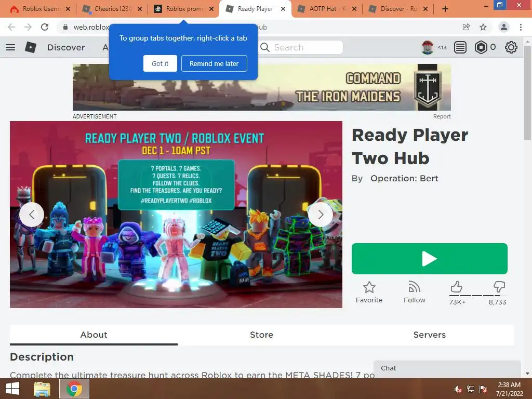
Task: Go forward in browser history
Action: coord(28,27)
